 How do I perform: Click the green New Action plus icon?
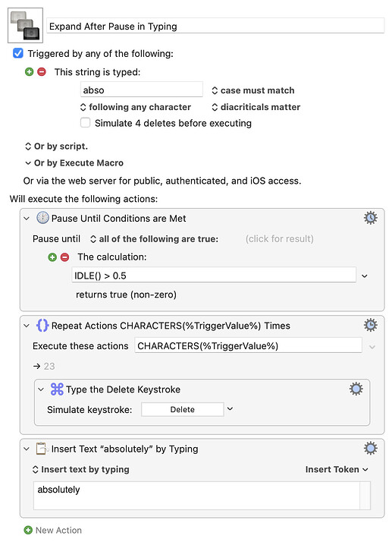[28, 530]
